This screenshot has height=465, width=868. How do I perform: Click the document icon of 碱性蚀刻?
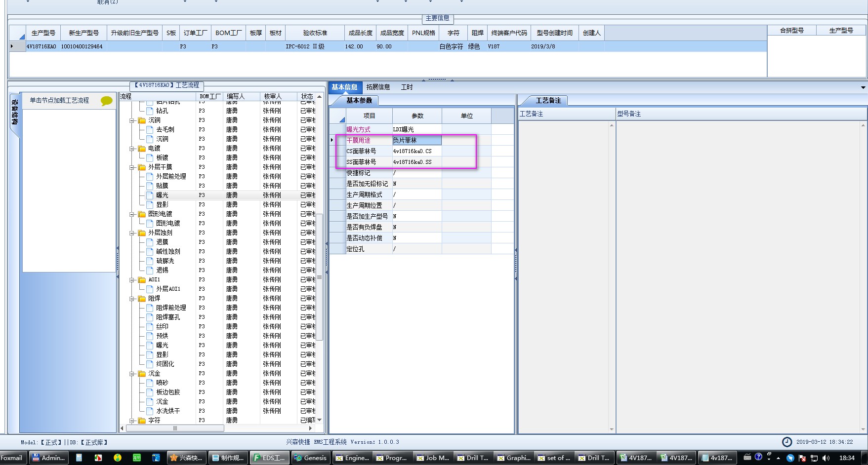coord(150,252)
